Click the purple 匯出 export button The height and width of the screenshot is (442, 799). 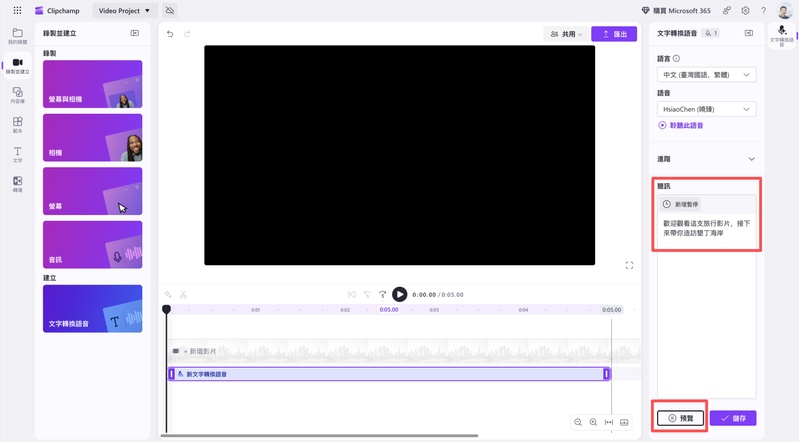click(613, 34)
